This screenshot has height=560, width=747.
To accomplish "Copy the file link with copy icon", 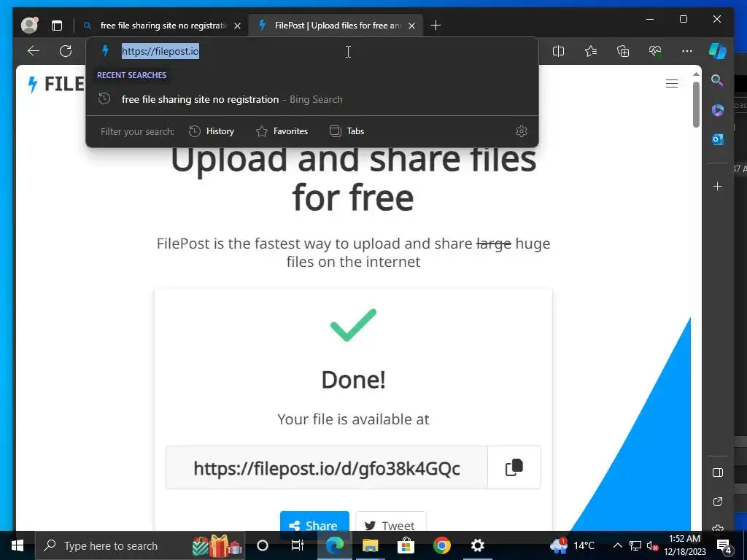I will pyautogui.click(x=514, y=467).
